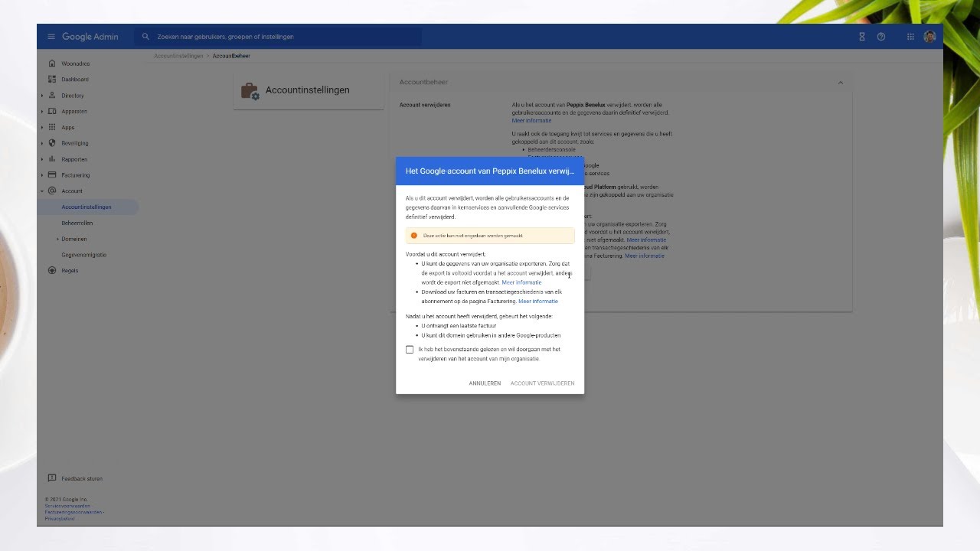Click the Directory person icon

click(52, 96)
